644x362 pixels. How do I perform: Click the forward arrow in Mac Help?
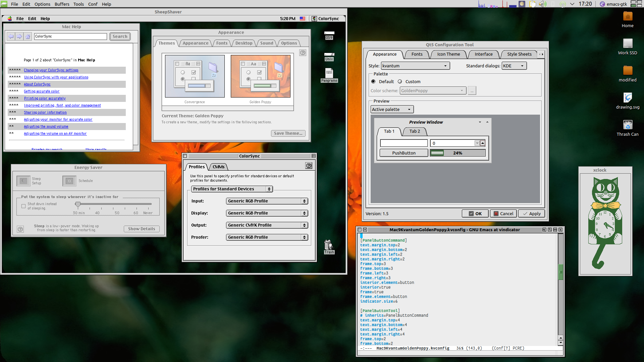(19, 36)
